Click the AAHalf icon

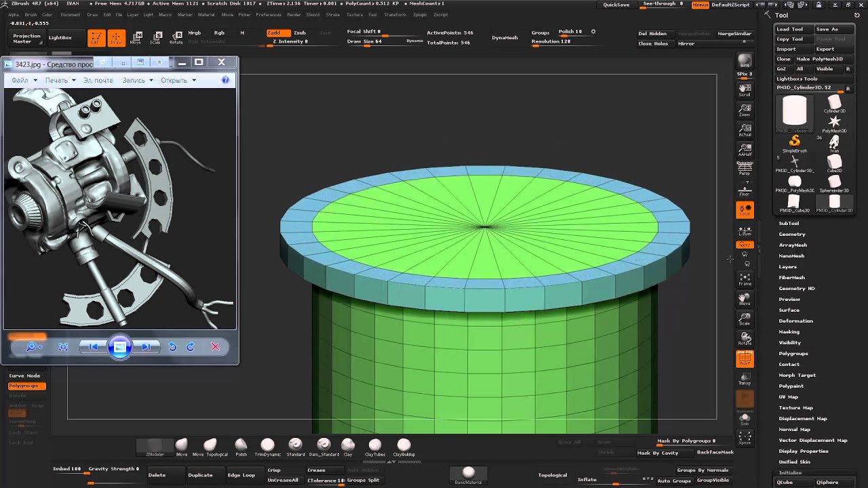point(745,150)
